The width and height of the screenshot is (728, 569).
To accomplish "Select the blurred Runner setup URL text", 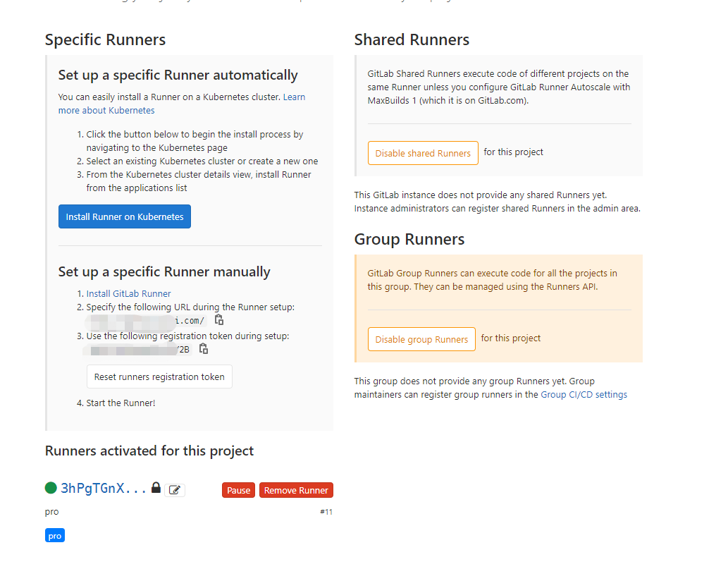I will [x=145, y=321].
